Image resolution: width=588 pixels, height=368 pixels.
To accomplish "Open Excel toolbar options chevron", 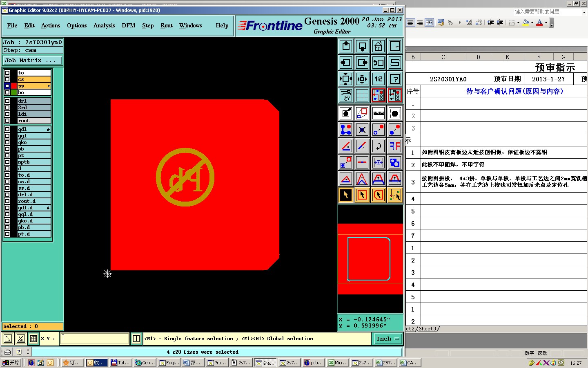I will [552, 23].
